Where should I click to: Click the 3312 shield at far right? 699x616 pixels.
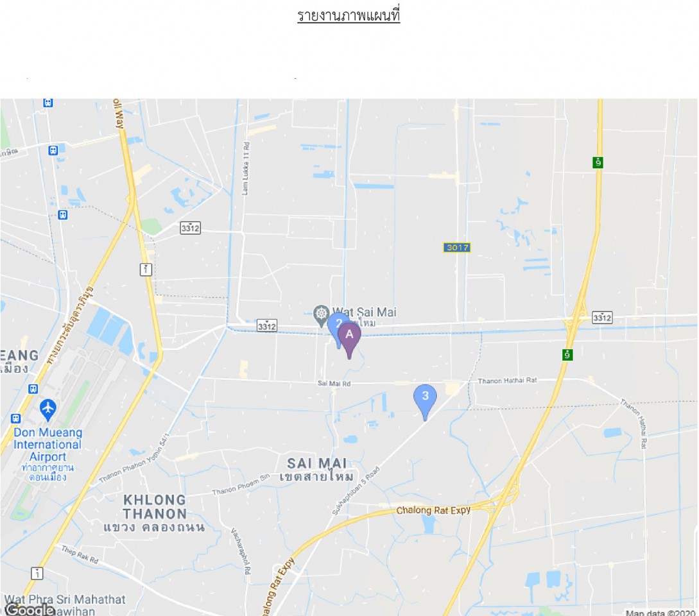tap(602, 318)
